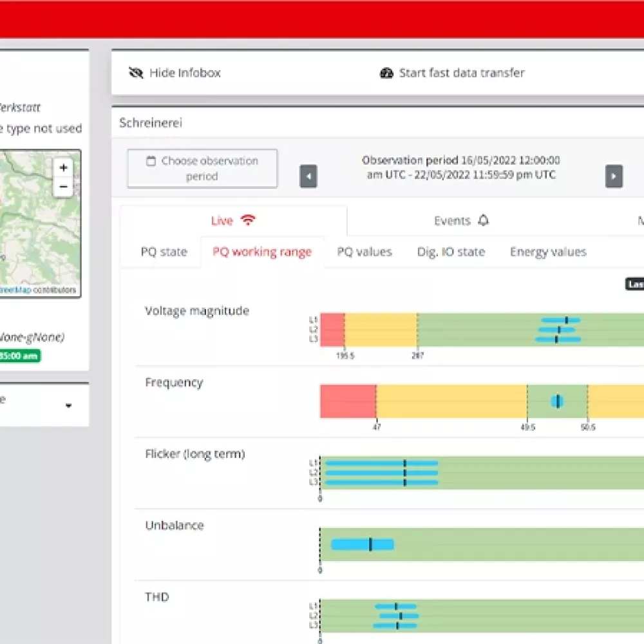Click the Hide Infobox eye icon
This screenshot has width=644, height=644.
[x=135, y=73]
